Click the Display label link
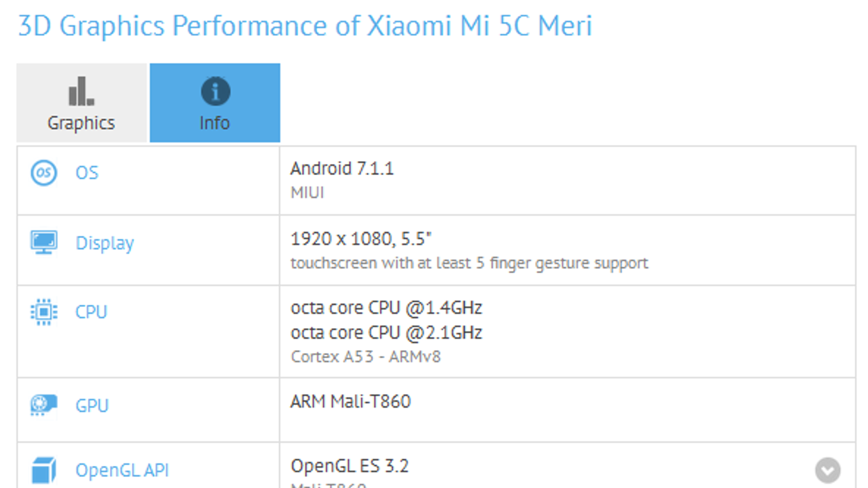Screen dimensions: 868x488 click(105, 243)
